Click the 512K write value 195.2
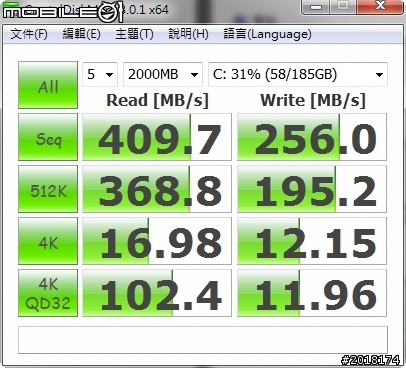 312,189
